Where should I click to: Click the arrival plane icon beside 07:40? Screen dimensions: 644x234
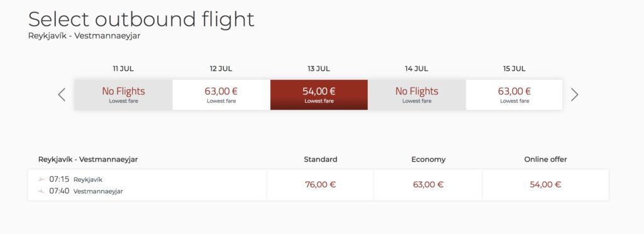click(41, 191)
